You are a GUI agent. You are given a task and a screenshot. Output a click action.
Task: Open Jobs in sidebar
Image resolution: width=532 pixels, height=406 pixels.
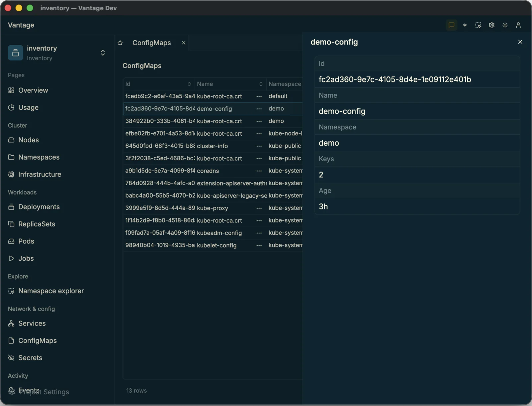click(26, 258)
